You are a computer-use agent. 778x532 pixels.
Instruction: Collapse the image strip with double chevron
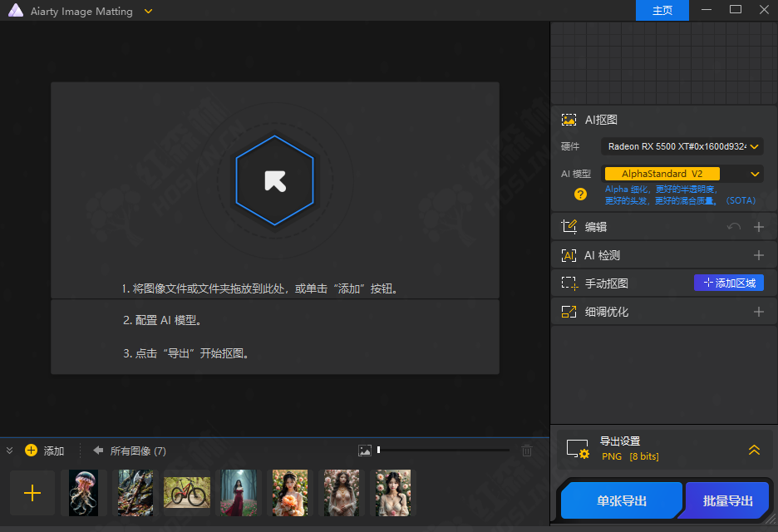9,451
